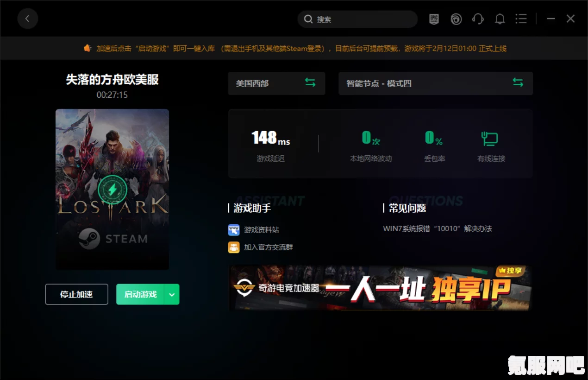Open the 美国西部 region selector
Screen dimensions: 588x380
pos(276,83)
